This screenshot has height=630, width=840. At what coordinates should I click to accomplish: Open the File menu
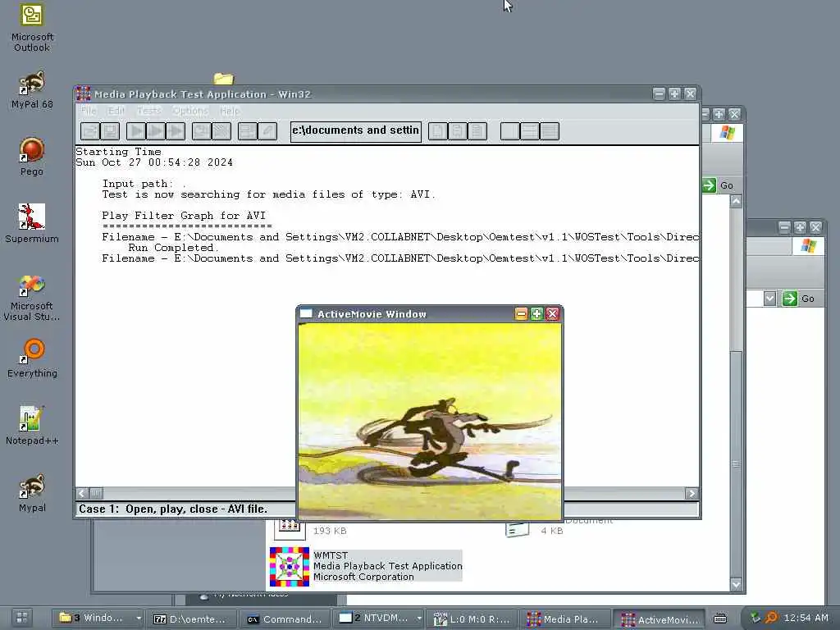89,111
